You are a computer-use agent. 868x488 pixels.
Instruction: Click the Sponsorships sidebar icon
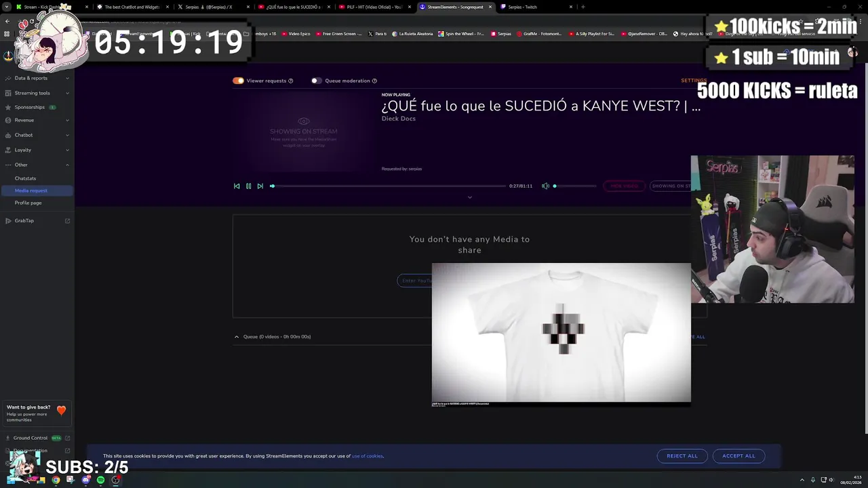pyautogui.click(x=9, y=107)
